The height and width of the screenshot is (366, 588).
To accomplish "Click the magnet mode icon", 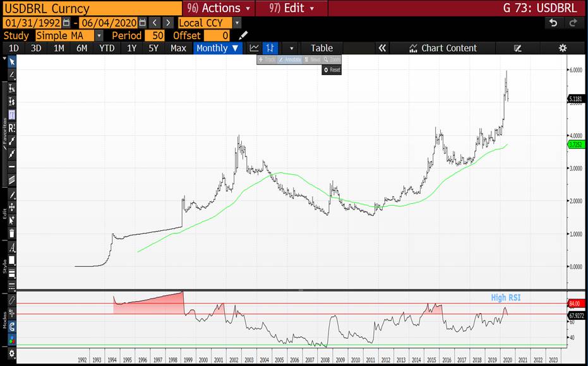I will point(11,326).
